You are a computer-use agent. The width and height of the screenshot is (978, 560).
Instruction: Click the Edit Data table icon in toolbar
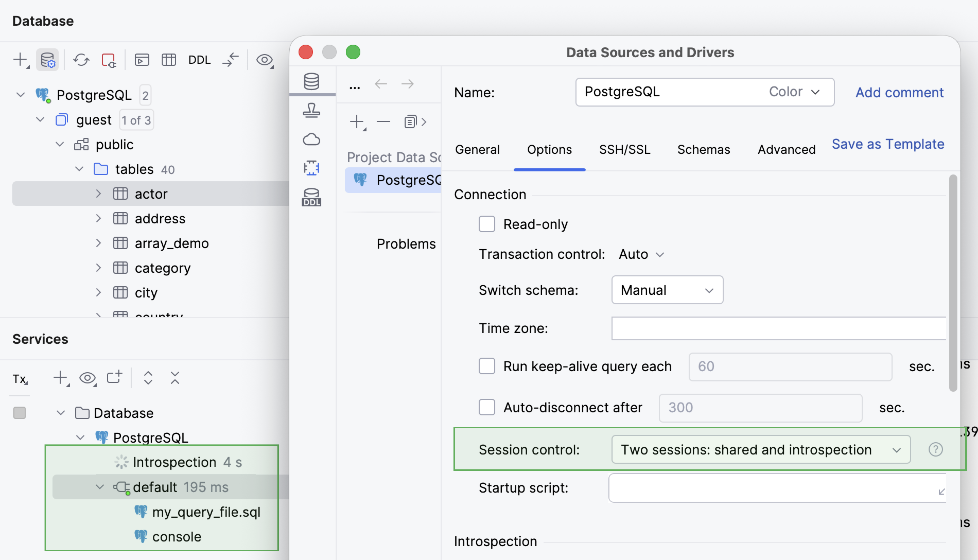[169, 60]
